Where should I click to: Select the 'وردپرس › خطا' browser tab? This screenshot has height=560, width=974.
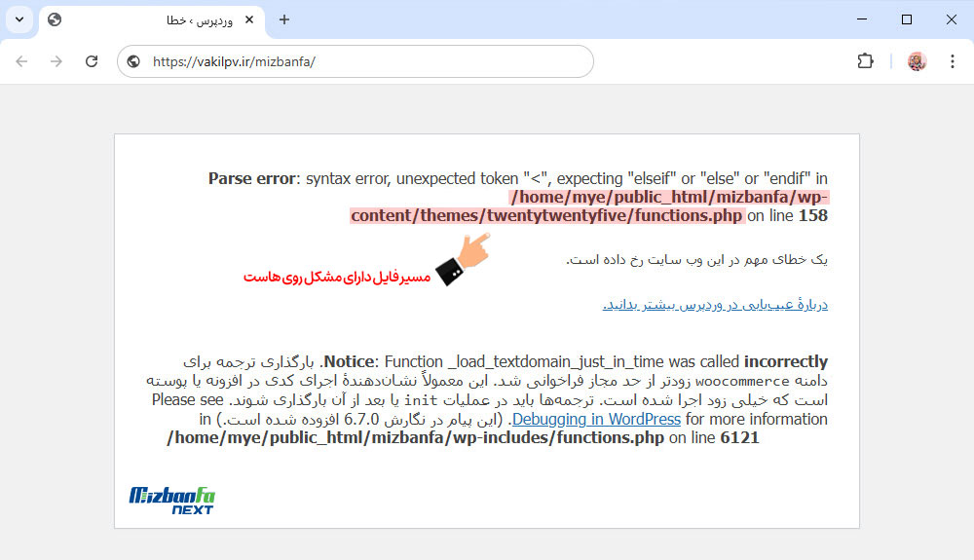pyautogui.click(x=152, y=20)
